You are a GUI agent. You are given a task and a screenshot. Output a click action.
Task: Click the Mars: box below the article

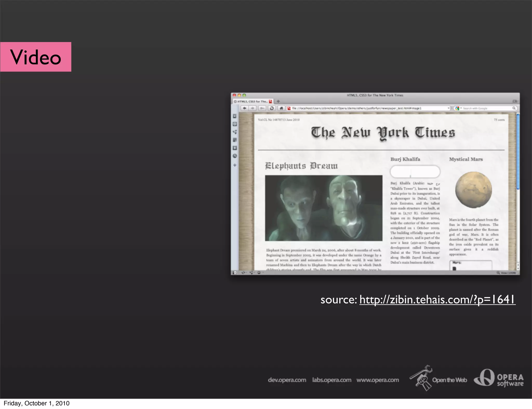[471, 265]
